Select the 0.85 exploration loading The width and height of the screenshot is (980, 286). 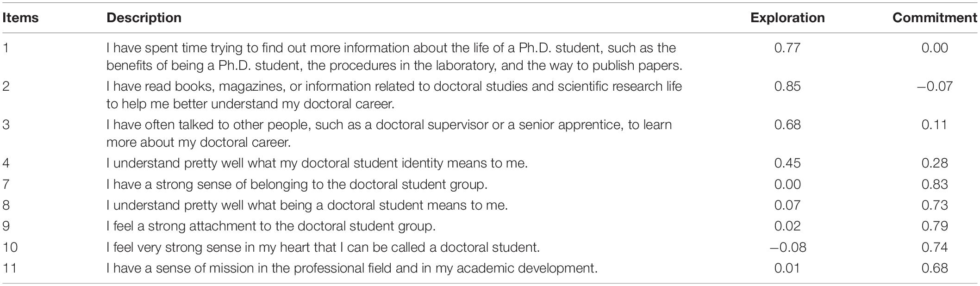787,87
